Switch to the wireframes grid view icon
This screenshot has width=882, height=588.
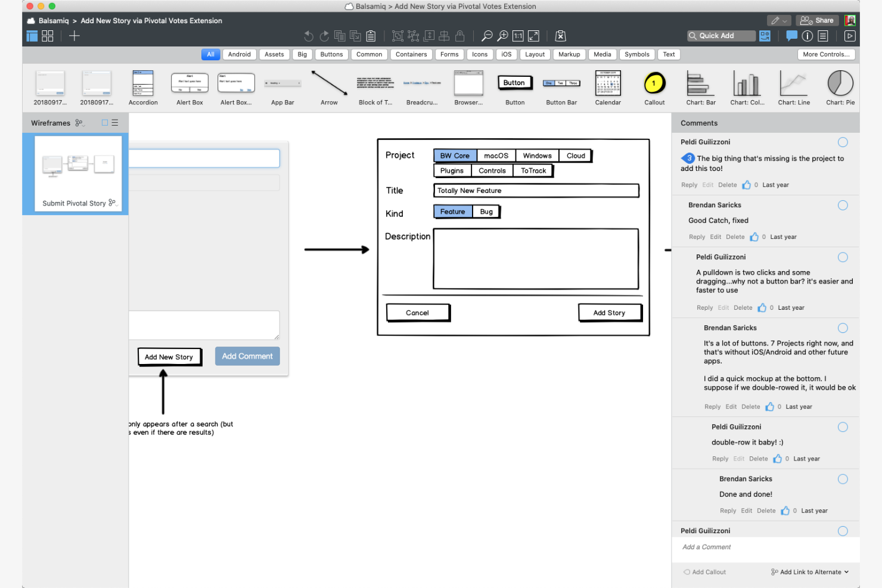(48, 36)
